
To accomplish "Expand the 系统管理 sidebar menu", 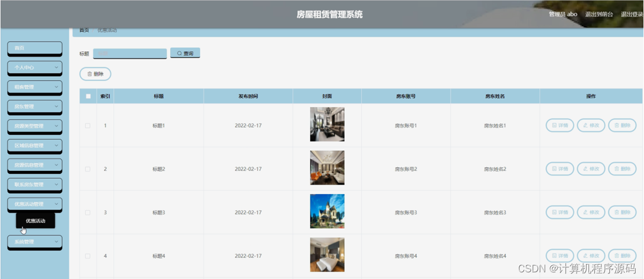I will click(x=35, y=242).
